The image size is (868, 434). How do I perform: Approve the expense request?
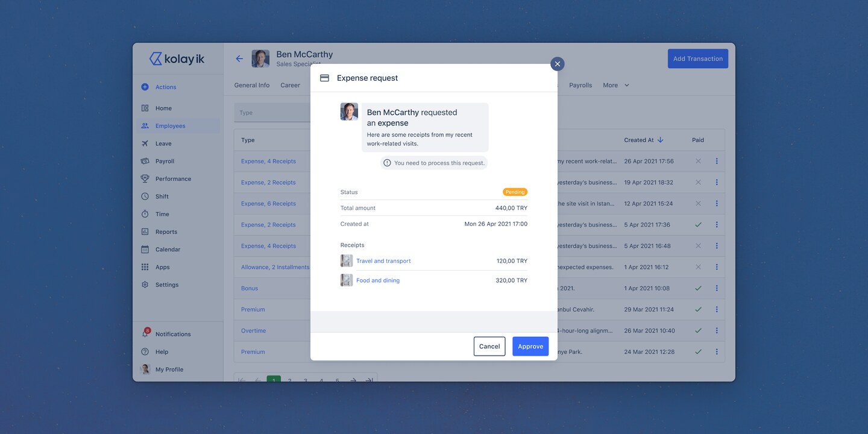(x=530, y=345)
